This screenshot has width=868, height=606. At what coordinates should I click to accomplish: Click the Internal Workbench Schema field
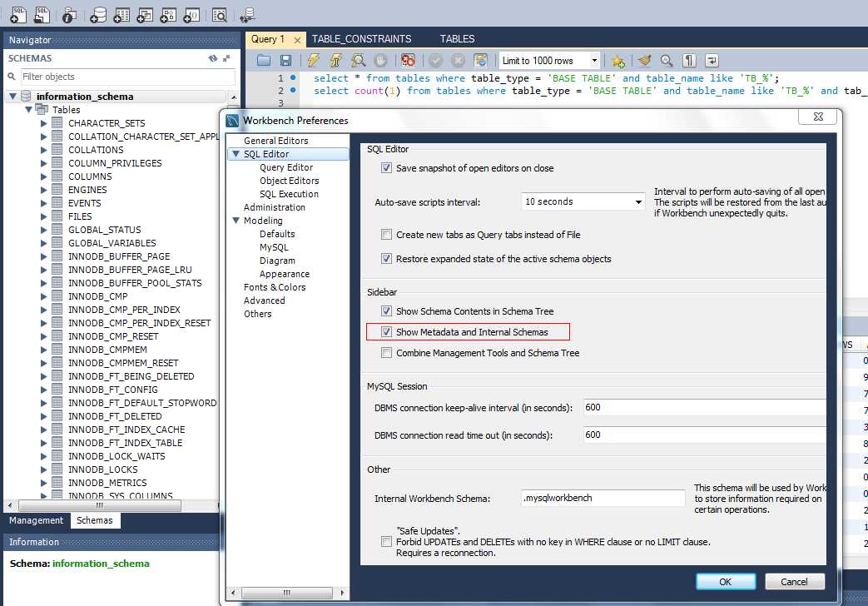(603, 498)
